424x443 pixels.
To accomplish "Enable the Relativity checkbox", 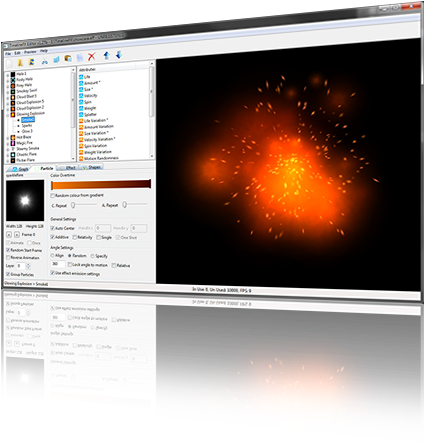I will [75, 237].
